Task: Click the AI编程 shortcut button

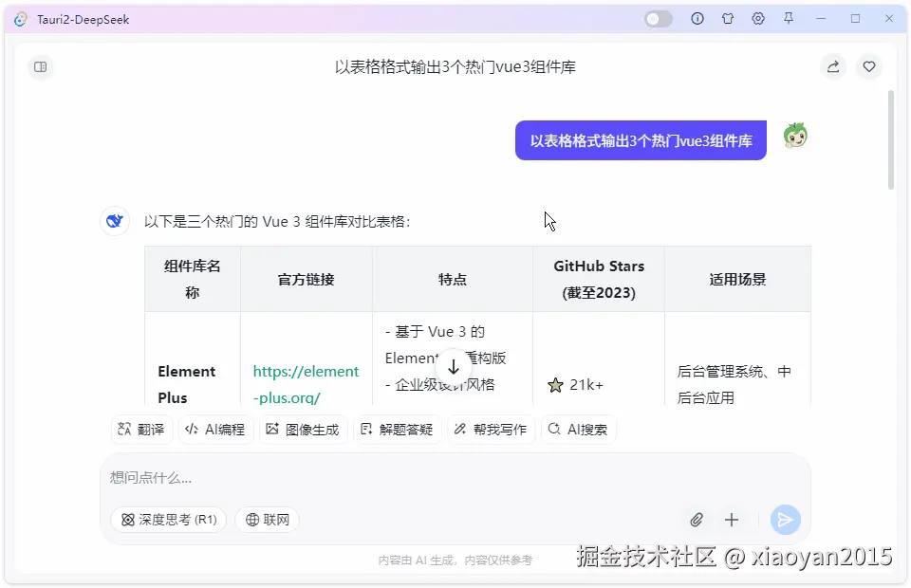Action: 215,430
